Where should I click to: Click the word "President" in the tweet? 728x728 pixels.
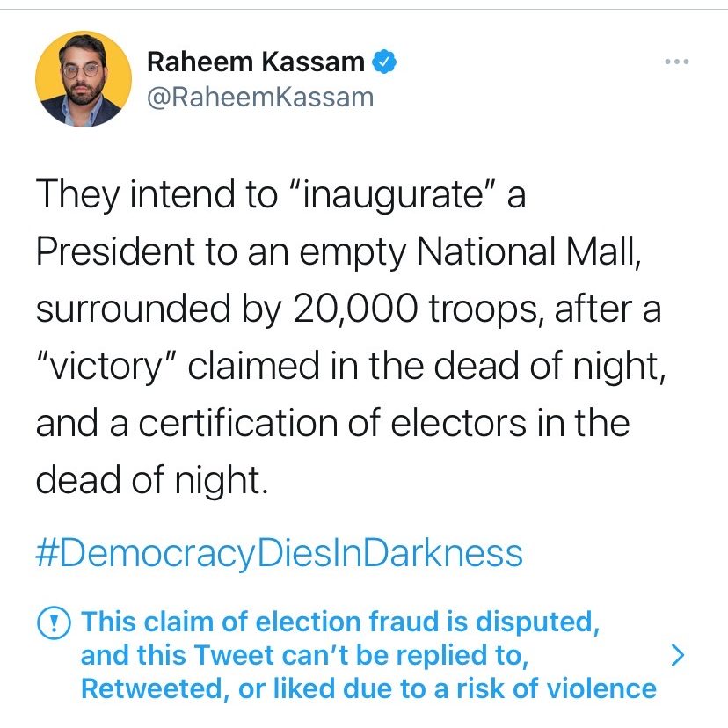116,251
